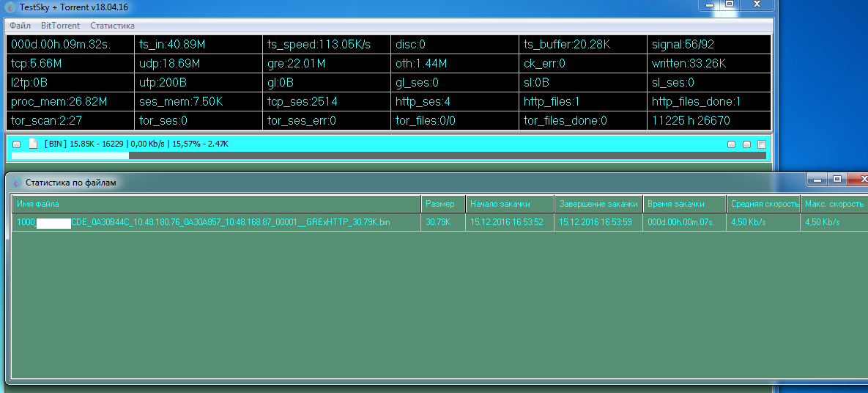The height and width of the screenshot is (393, 868).
Task: Click the statistics window title icon
Action: (x=15, y=183)
